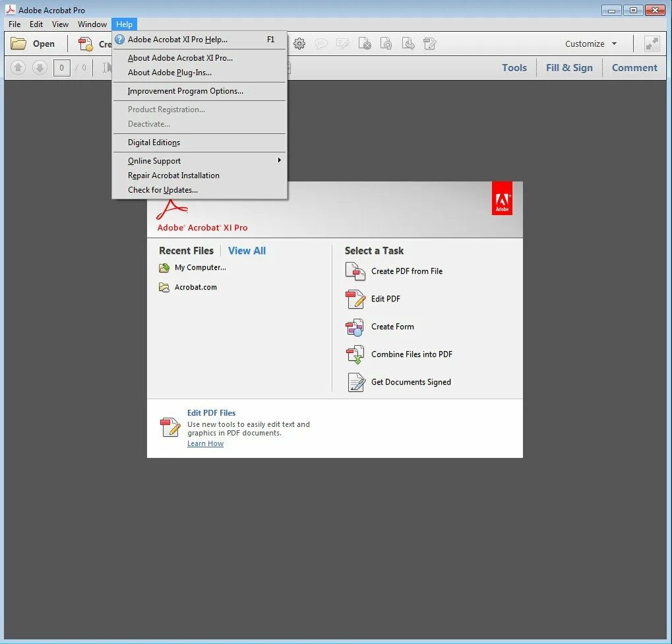Click the rotate page icon in the toolbar
The image size is (672, 644).
click(x=386, y=44)
